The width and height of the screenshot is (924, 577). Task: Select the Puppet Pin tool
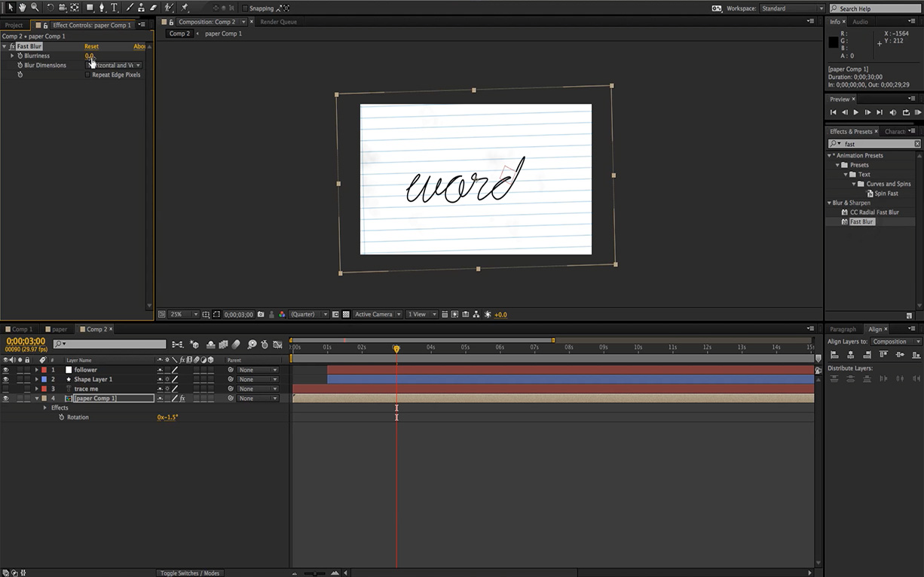coord(185,8)
